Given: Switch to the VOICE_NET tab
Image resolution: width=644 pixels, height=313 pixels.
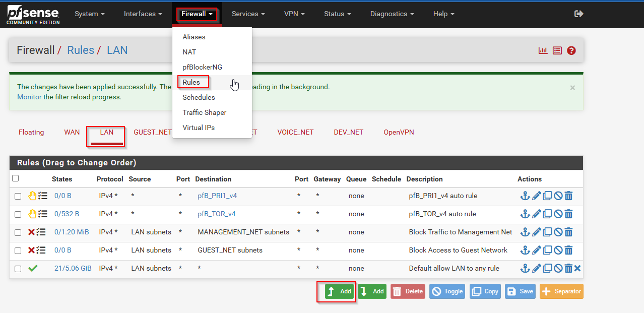Looking at the screenshot, I should pyautogui.click(x=295, y=132).
